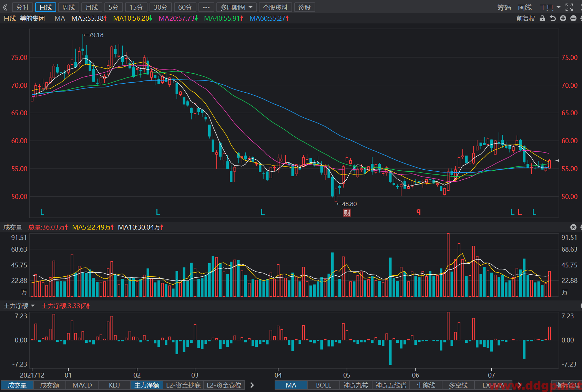Click the 财 financial report marker

coord(347,213)
